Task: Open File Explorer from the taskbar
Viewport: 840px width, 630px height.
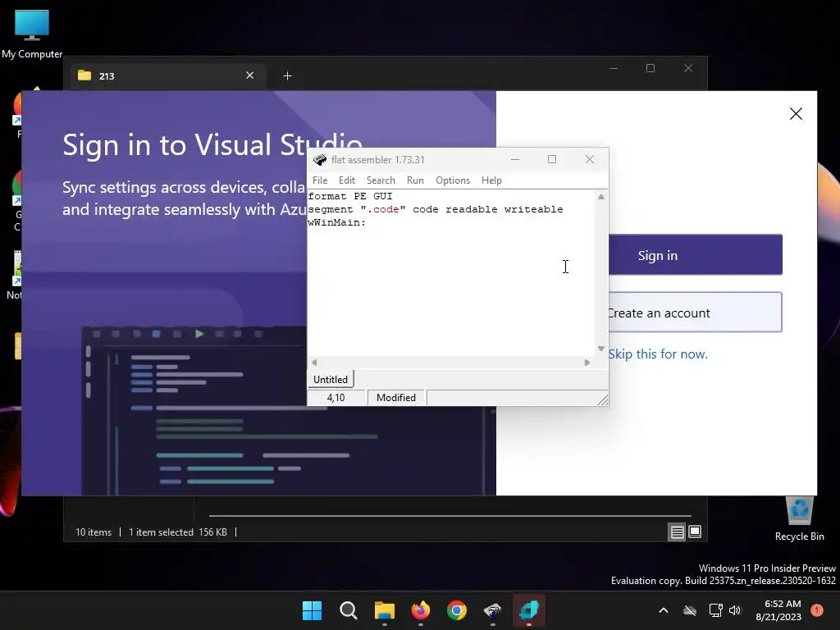Action: [x=385, y=610]
